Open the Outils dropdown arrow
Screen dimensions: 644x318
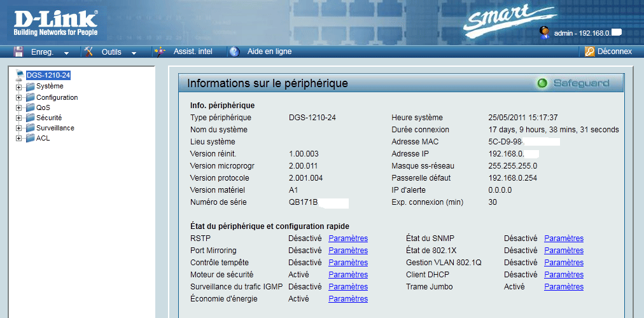click(134, 53)
